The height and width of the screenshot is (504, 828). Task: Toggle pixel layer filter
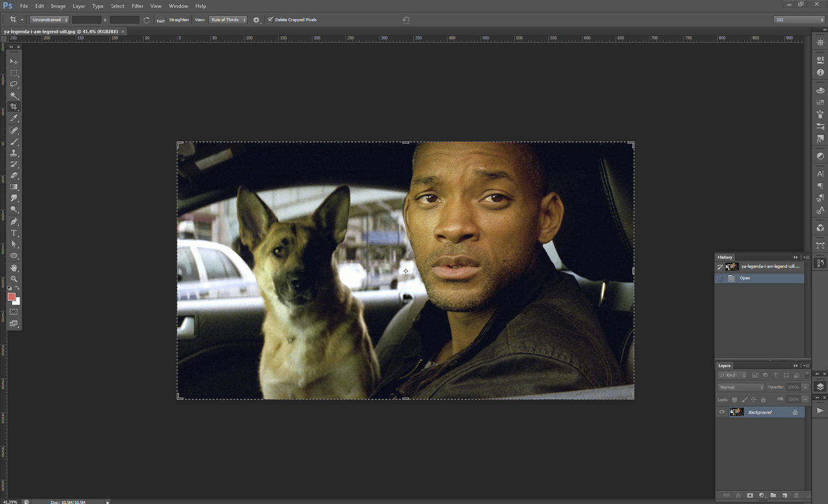tap(755, 375)
